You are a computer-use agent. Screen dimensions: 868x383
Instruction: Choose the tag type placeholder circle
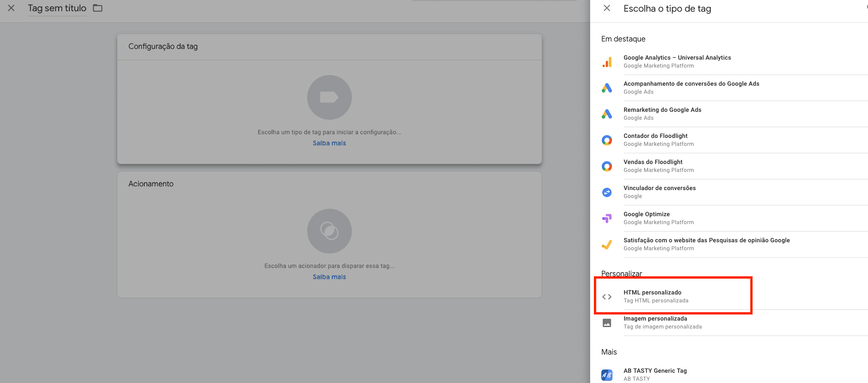click(x=330, y=97)
